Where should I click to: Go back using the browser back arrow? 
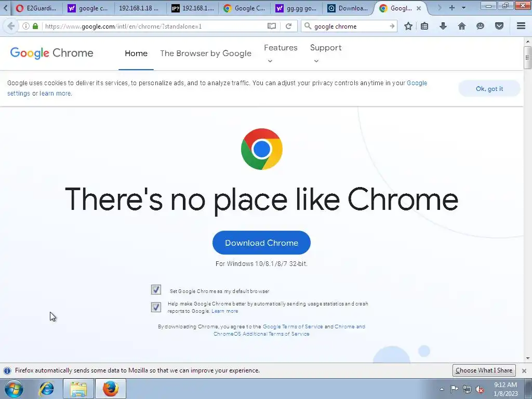click(11, 26)
